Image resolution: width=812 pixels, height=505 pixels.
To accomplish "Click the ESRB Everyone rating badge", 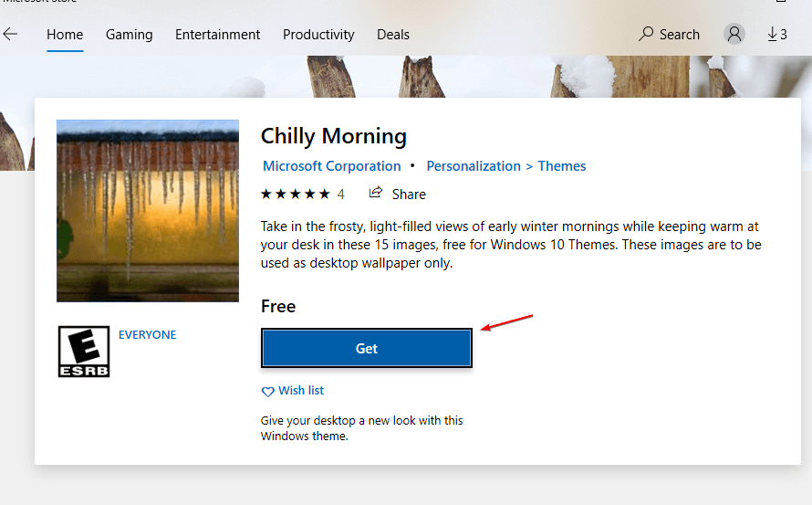I will pos(84,352).
